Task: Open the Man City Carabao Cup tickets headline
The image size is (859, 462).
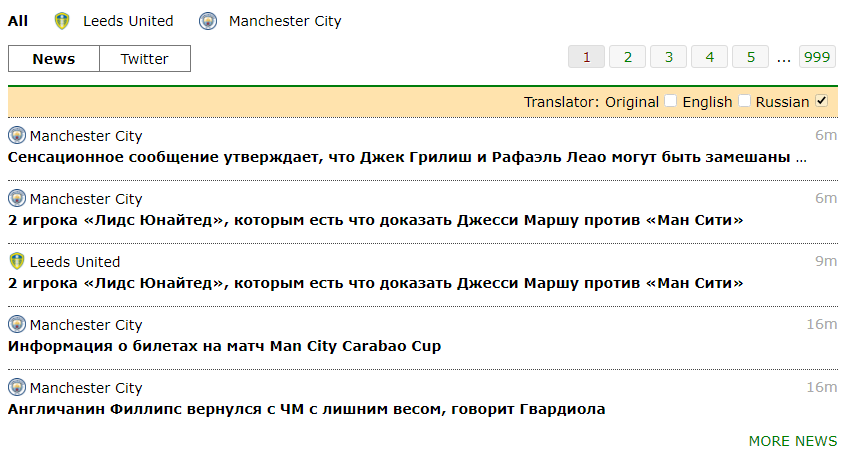Action: pos(224,346)
